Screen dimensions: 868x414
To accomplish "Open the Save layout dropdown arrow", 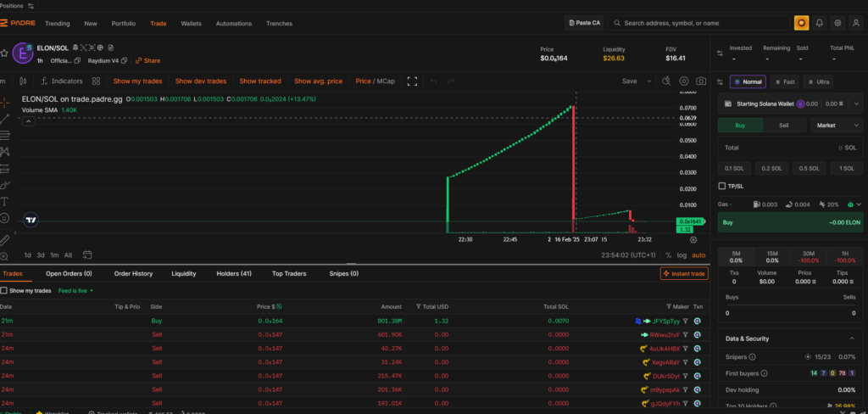I will [x=649, y=81].
